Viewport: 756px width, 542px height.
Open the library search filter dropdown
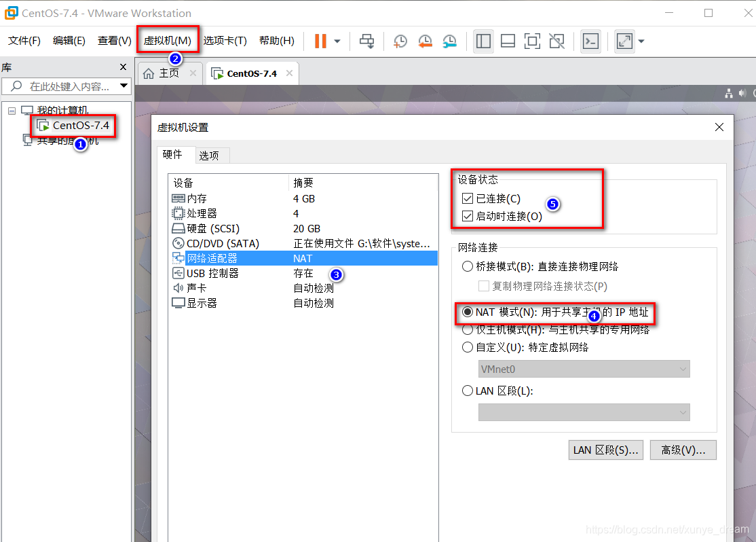tap(124, 86)
